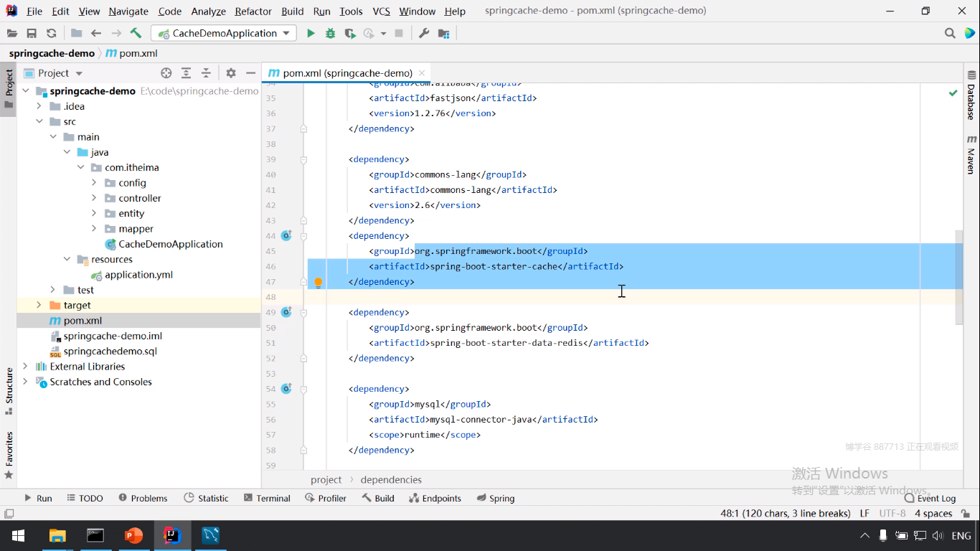980x551 pixels.
Task: Click the Build Project hammer icon
Action: 136,33
